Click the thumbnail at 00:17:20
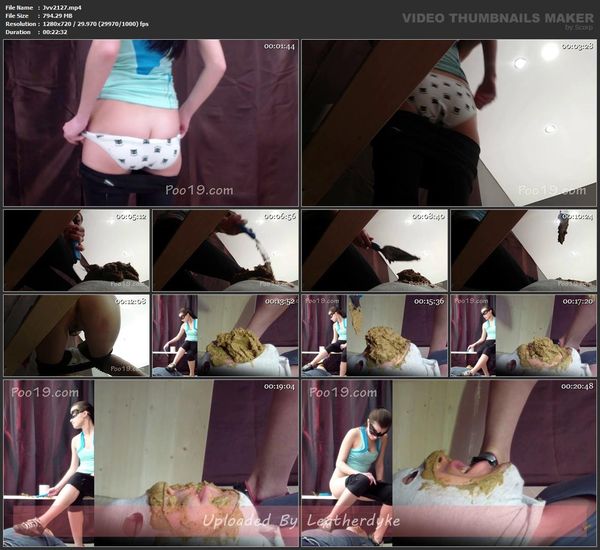Screen dimensions: 600x550 (x=523, y=335)
